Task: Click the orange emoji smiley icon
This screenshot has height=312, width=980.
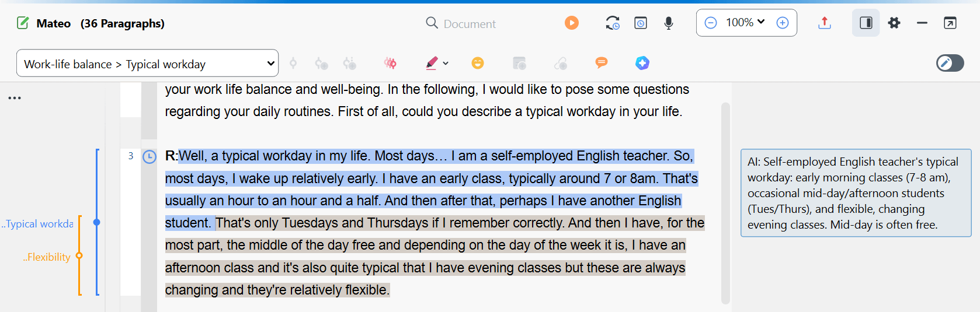Action: [x=478, y=63]
